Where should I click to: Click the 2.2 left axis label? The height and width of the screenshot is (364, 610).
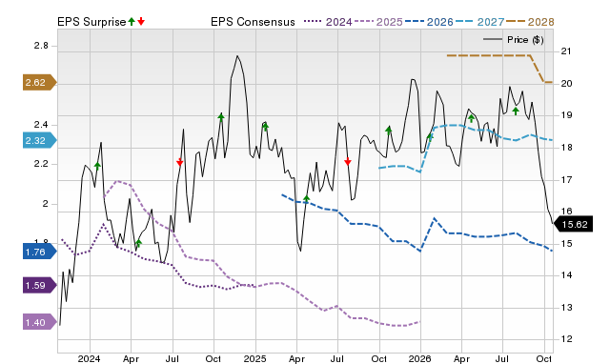click(x=41, y=164)
